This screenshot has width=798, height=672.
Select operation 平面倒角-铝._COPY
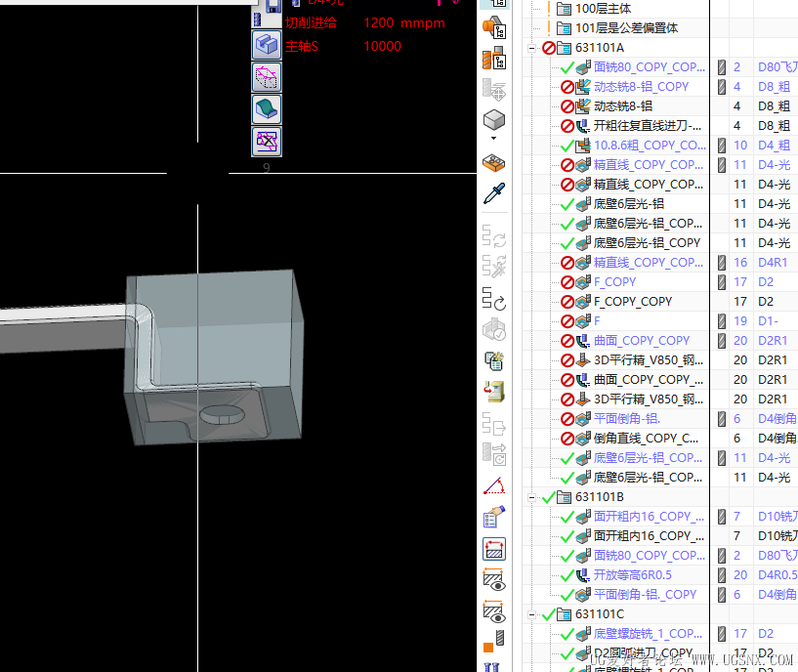[x=645, y=594]
